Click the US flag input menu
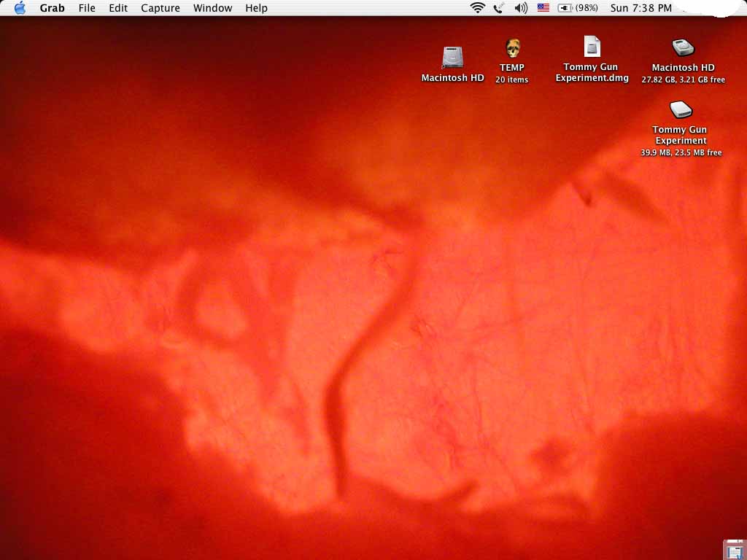The height and width of the screenshot is (560, 747). [x=543, y=7]
